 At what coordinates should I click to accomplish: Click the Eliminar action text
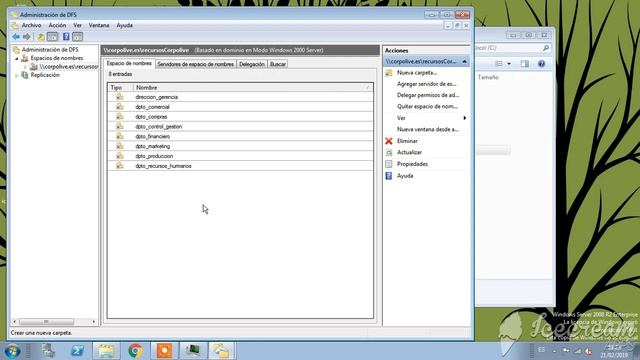[x=407, y=141]
